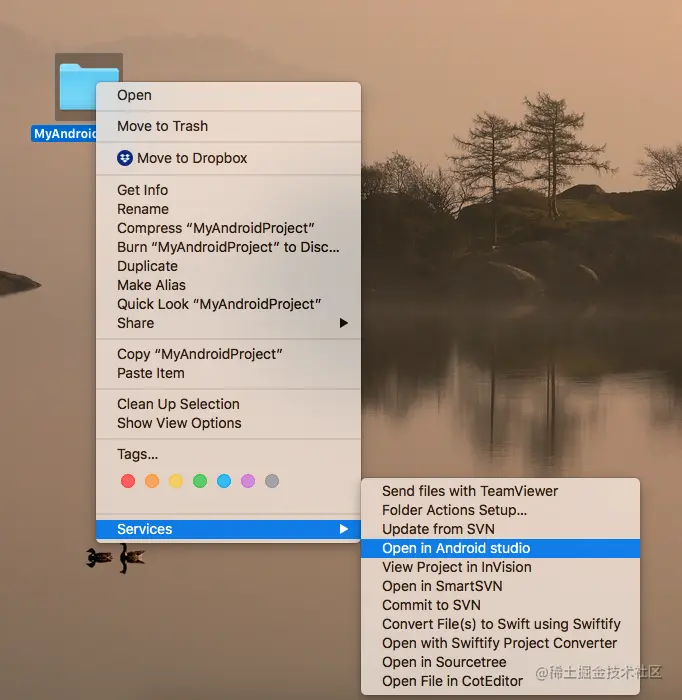Apply the red tag color
This screenshot has height=700, width=682.
(128, 481)
